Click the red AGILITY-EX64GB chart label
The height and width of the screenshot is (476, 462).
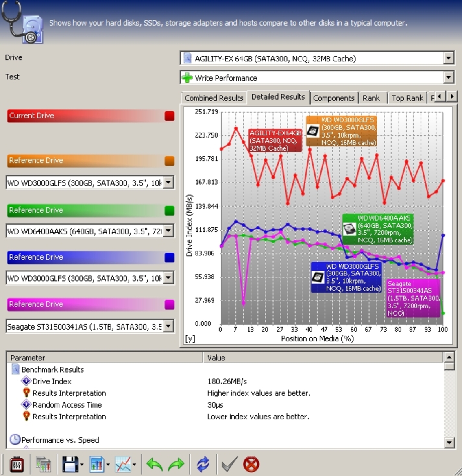click(x=275, y=140)
